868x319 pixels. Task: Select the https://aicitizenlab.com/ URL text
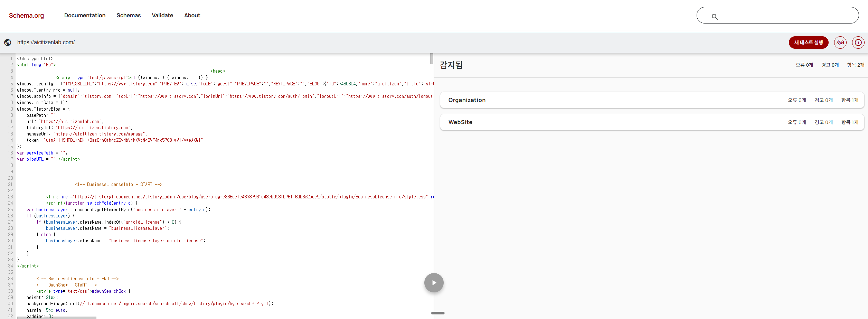pos(46,43)
